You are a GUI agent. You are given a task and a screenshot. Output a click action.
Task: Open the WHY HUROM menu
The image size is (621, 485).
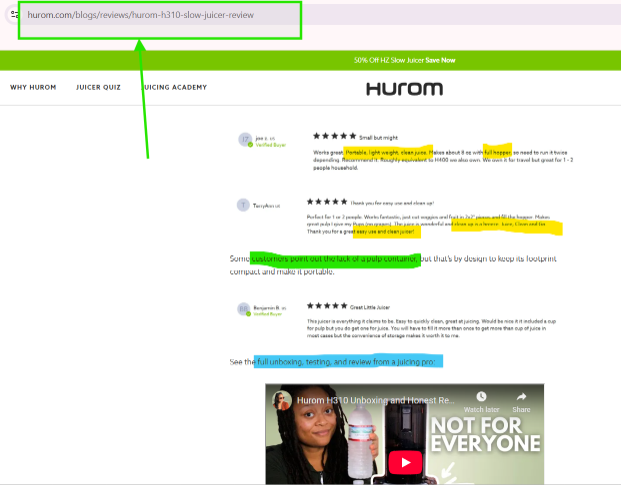point(33,87)
